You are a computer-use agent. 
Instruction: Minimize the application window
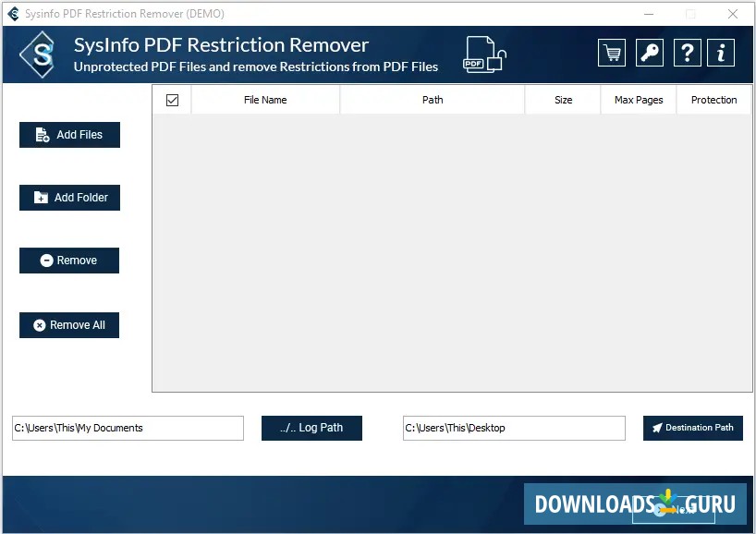coord(649,14)
